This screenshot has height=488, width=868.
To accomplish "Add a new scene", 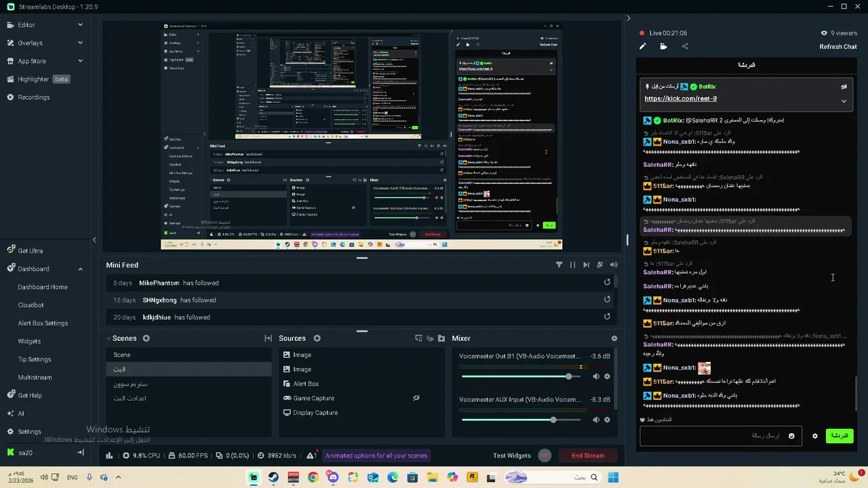I will (146, 338).
